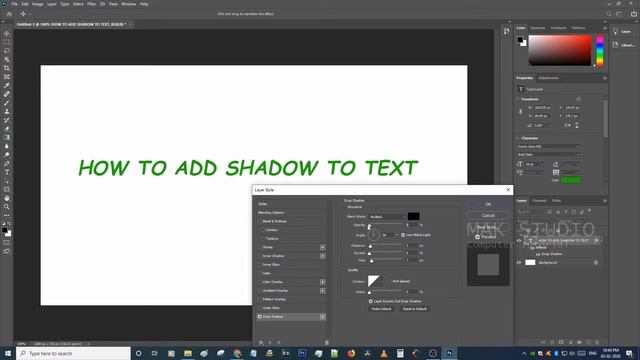Click the black shadow color swatch
This screenshot has height=360, width=640.
click(x=413, y=216)
